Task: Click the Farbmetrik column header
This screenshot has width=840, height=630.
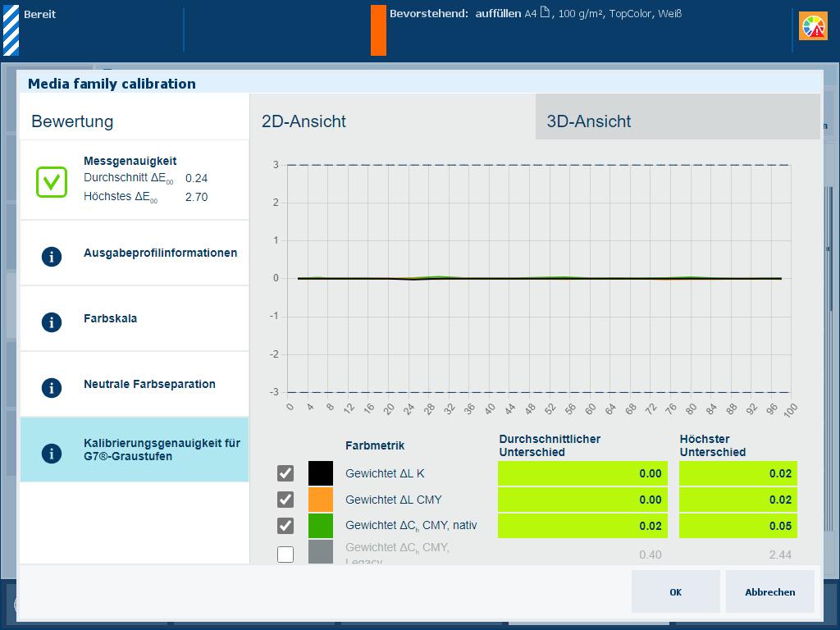Action: click(375, 445)
